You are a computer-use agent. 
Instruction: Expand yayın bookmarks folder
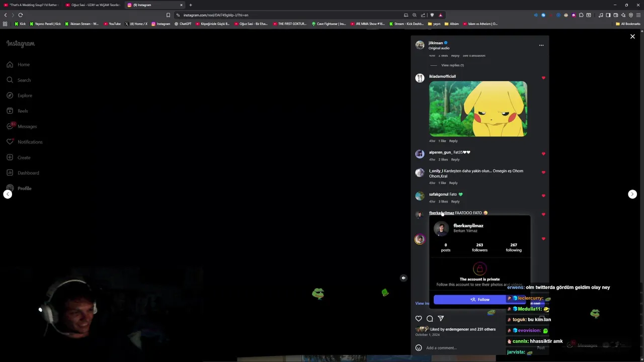click(434, 24)
